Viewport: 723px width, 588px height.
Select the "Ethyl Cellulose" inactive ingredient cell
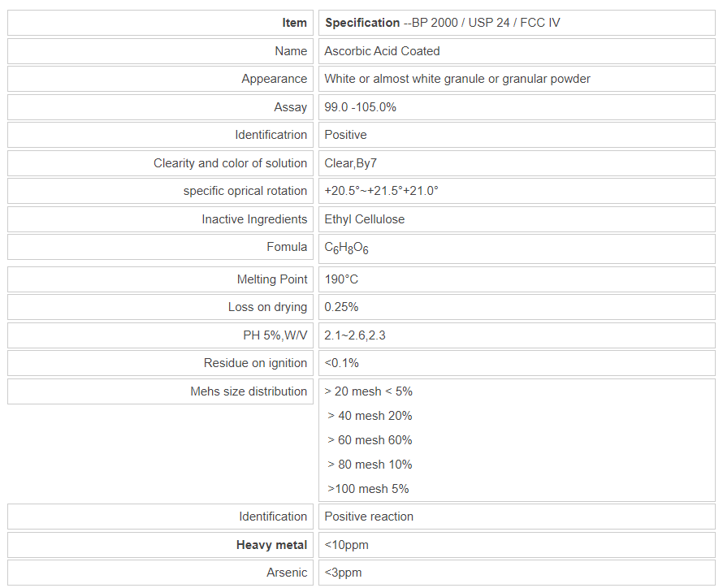click(364, 219)
